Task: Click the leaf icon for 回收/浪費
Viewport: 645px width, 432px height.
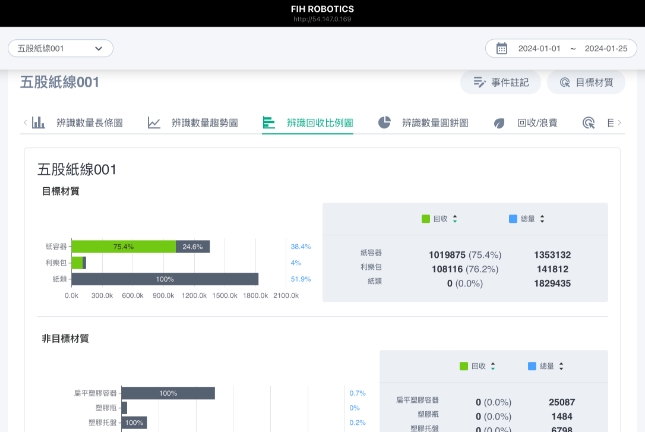Action: pos(499,123)
